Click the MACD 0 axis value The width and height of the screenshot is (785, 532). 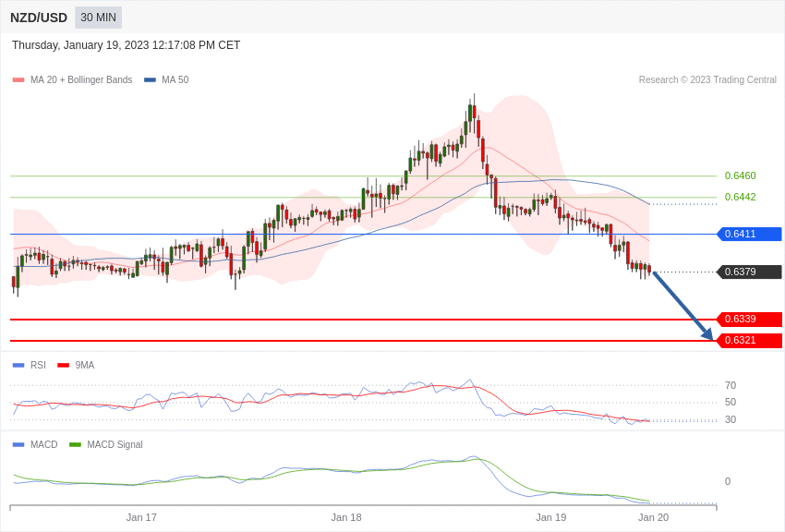coord(728,481)
